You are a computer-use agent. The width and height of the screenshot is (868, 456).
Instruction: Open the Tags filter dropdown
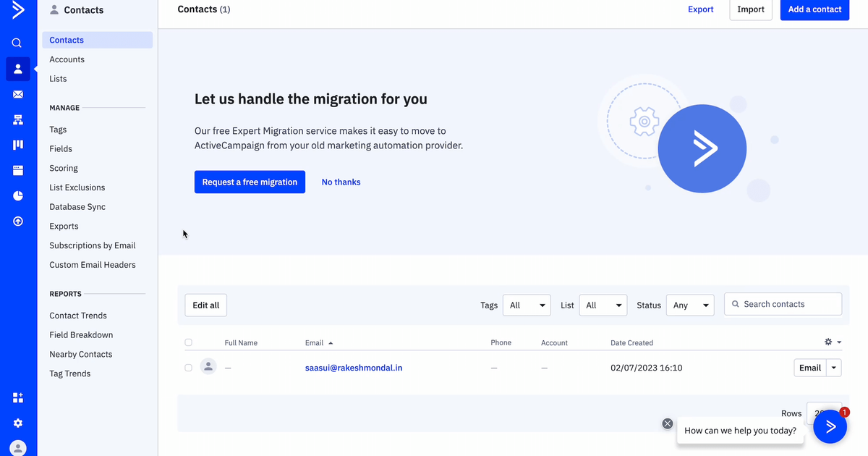coord(527,305)
